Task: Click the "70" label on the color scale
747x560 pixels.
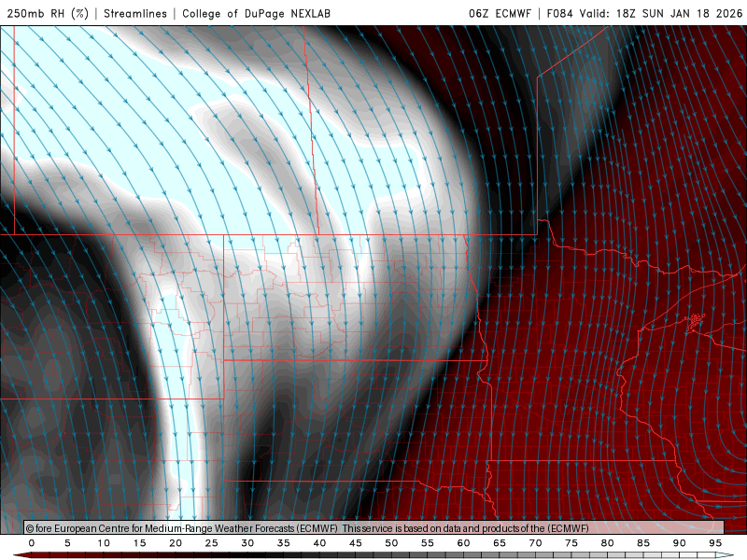Action: (x=535, y=543)
